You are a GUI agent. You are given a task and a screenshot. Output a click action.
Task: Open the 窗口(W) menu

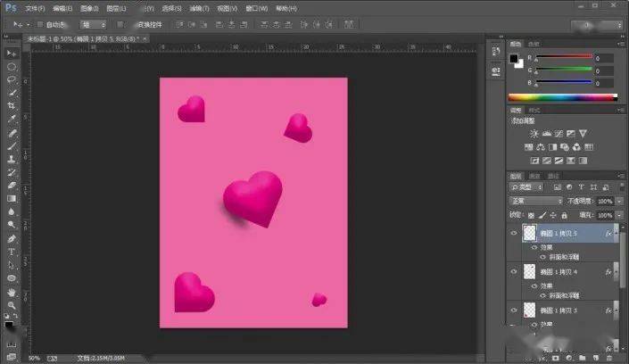(257, 8)
